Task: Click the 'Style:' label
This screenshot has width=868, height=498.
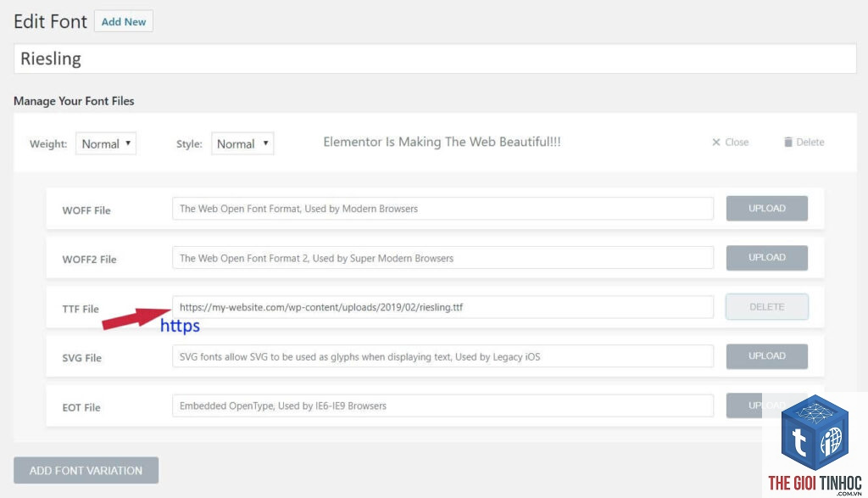Action: [x=189, y=144]
